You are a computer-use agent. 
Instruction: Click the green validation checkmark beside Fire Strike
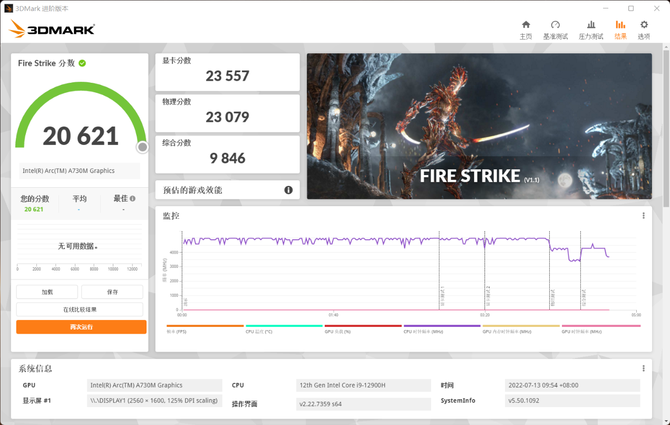tap(83, 63)
